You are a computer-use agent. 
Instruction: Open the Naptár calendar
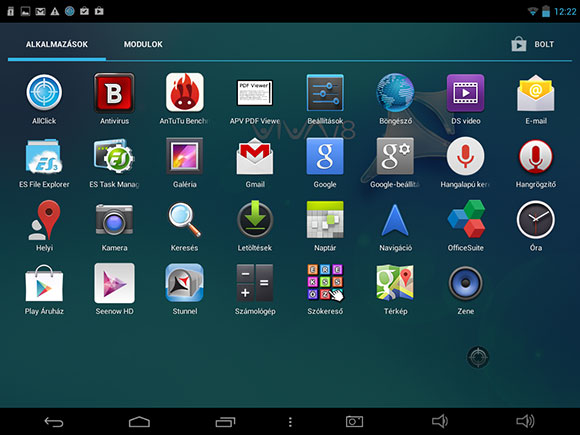coord(325,219)
